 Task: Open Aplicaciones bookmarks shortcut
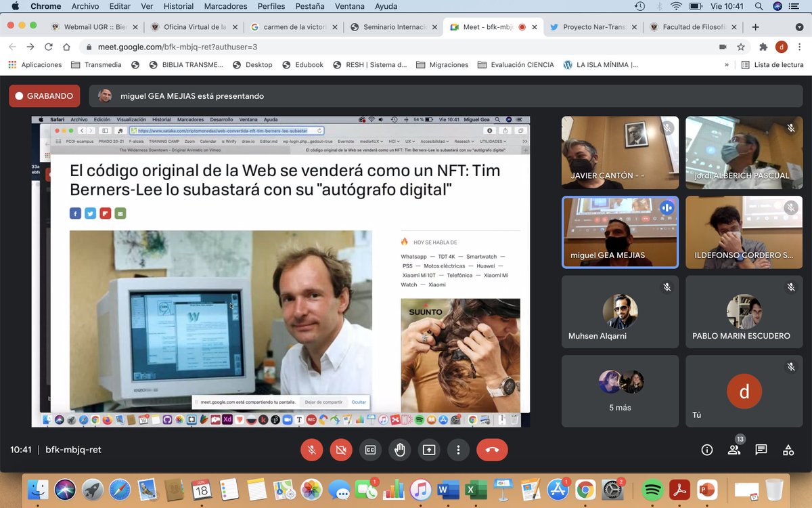[35, 65]
